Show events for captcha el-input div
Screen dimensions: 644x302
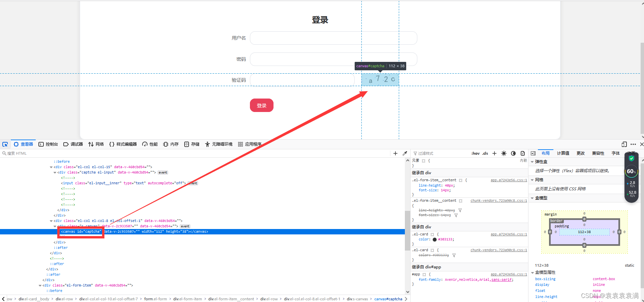point(163,173)
